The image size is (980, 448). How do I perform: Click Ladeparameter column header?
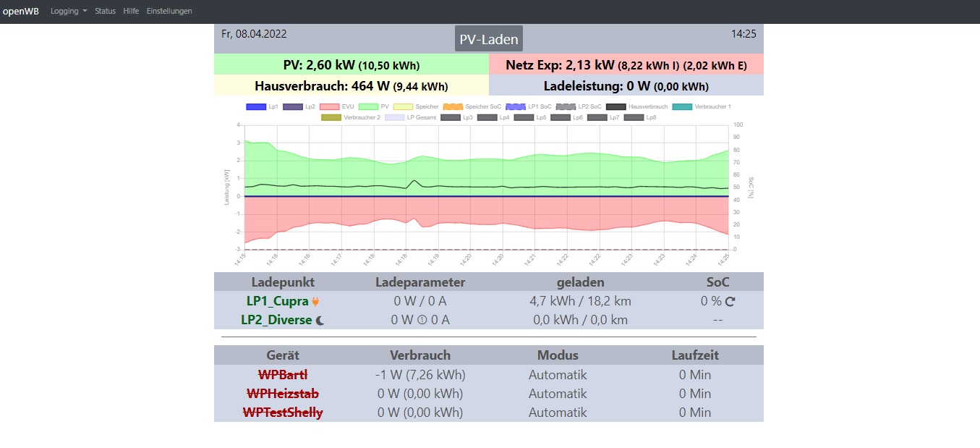point(420,282)
